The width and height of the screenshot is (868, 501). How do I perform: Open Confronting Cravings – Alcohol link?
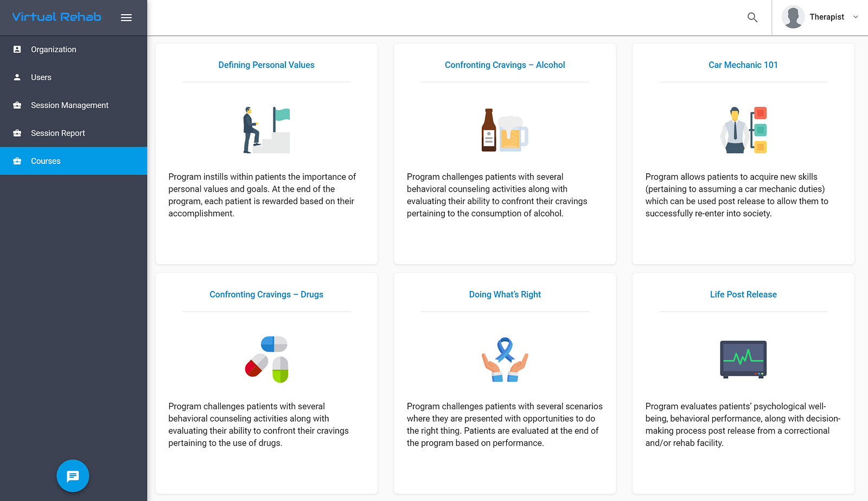(x=505, y=65)
